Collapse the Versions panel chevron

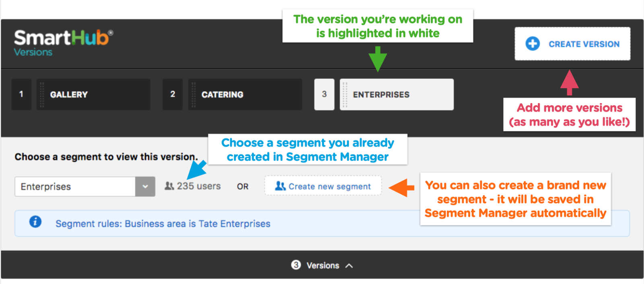pyautogui.click(x=349, y=265)
